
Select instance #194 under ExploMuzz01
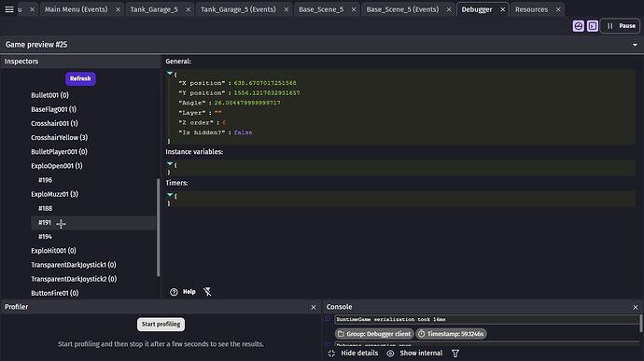point(45,237)
